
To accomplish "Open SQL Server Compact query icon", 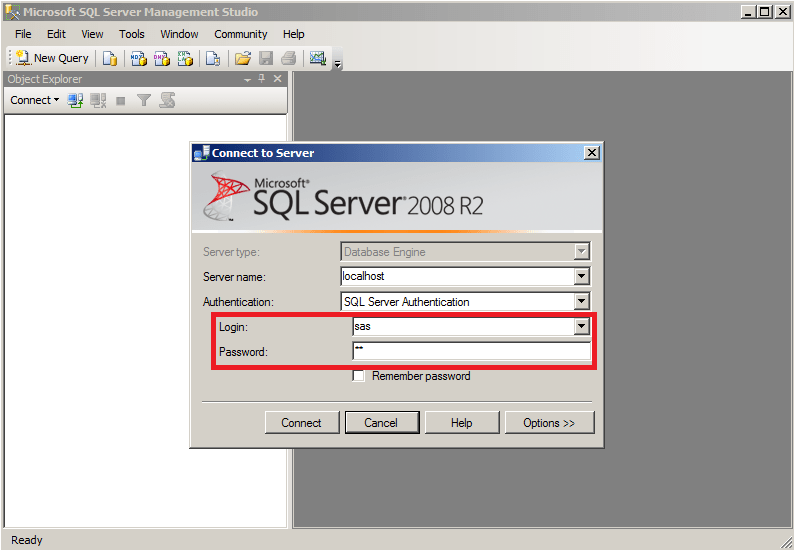I will tap(213, 58).
